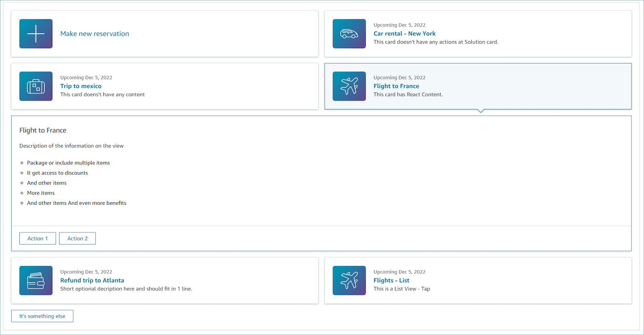
Task: Click the plus icon for new reservation
Action: 36,34
